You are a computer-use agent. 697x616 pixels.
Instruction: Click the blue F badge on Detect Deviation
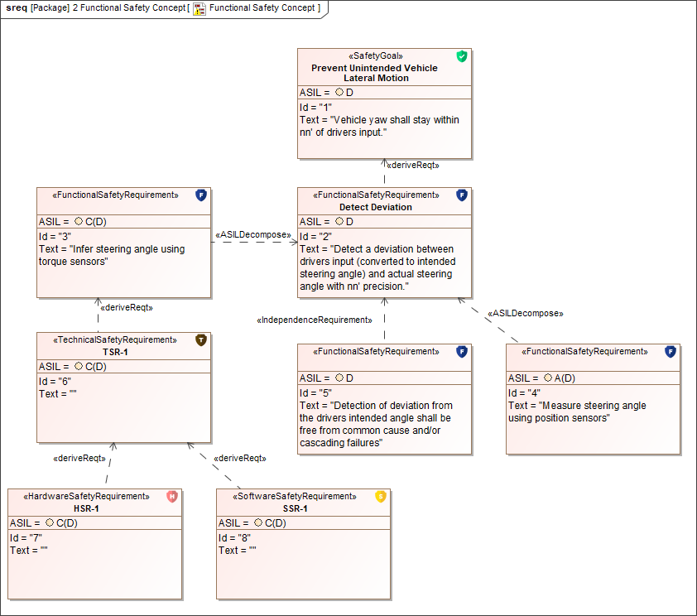462,195
